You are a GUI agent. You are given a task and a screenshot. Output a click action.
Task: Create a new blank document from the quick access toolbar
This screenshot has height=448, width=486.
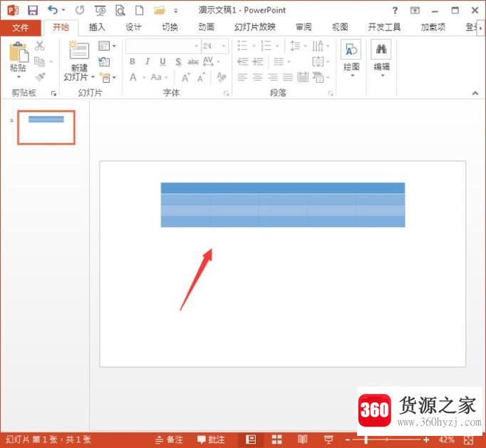coord(139,11)
